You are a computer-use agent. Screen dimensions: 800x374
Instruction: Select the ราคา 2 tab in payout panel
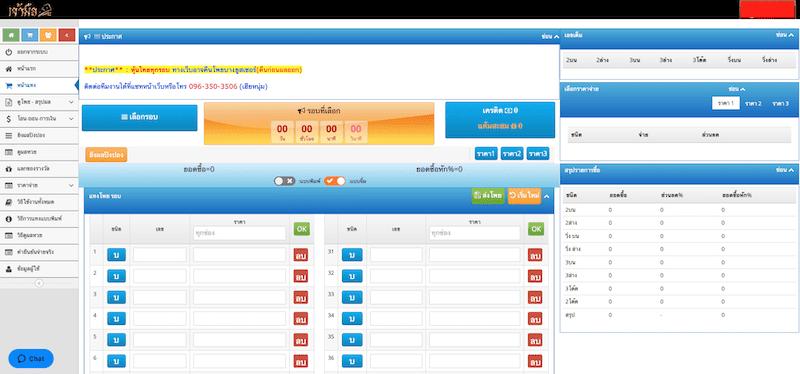[753, 104]
